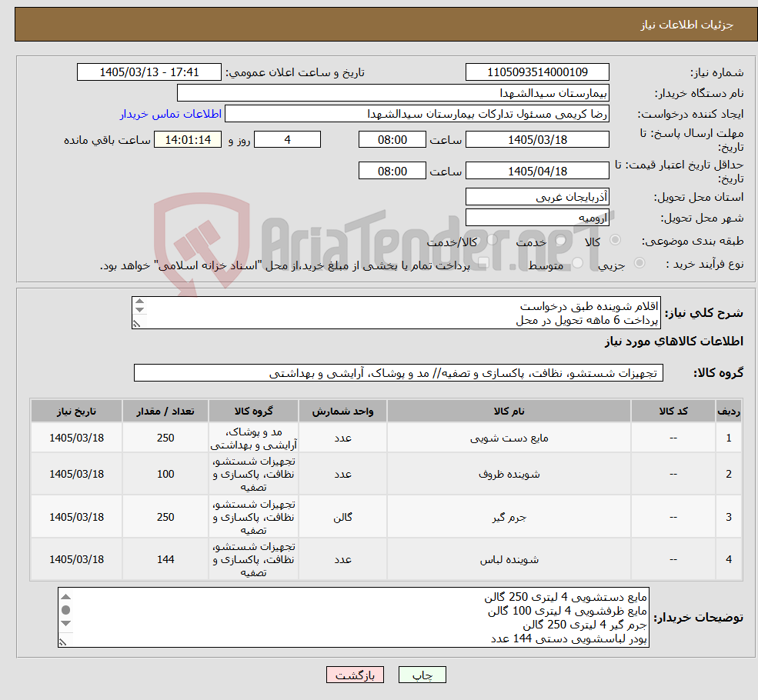Click the item name جرم گیر
The width and height of the screenshot is (758, 700).
click(509, 518)
